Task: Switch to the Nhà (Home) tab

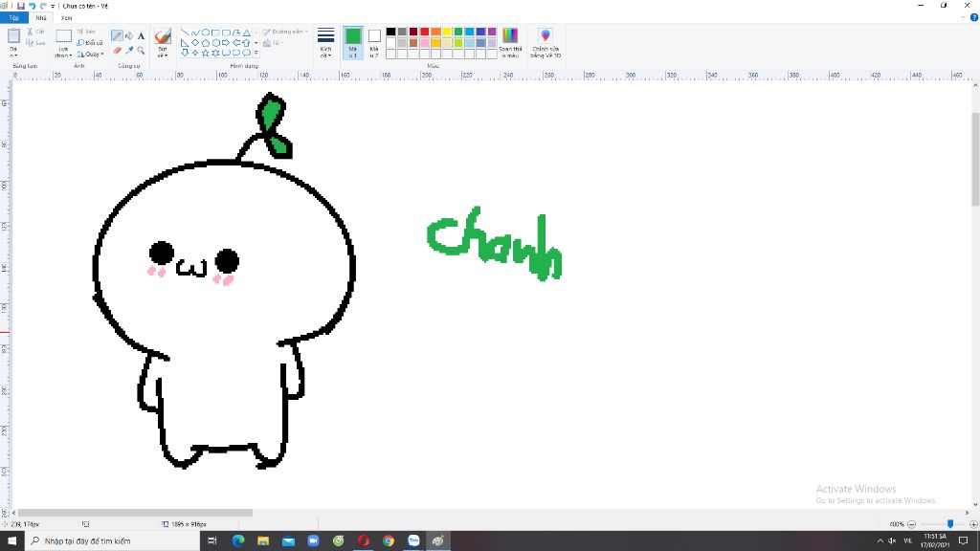Action: [x=40, y=18]
